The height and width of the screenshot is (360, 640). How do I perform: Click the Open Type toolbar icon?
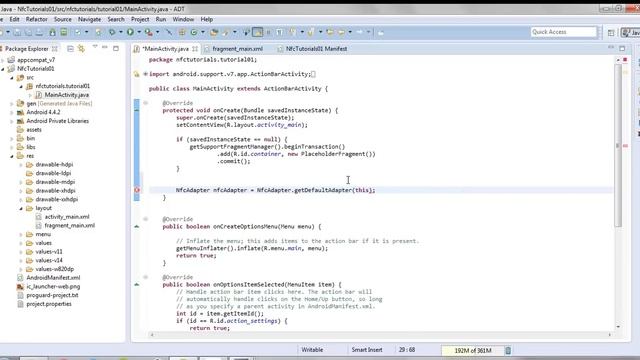point(213,32)
